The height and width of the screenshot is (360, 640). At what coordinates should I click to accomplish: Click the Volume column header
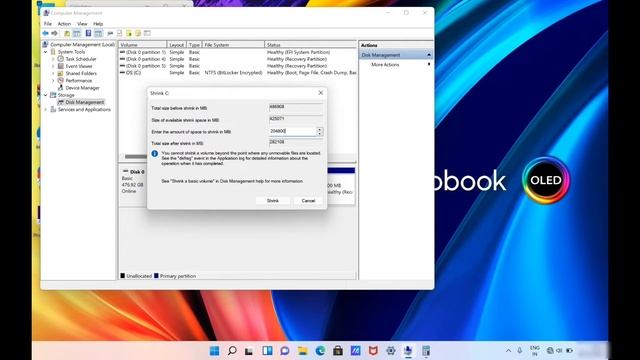pyautogui.click(x=143, y=45)
